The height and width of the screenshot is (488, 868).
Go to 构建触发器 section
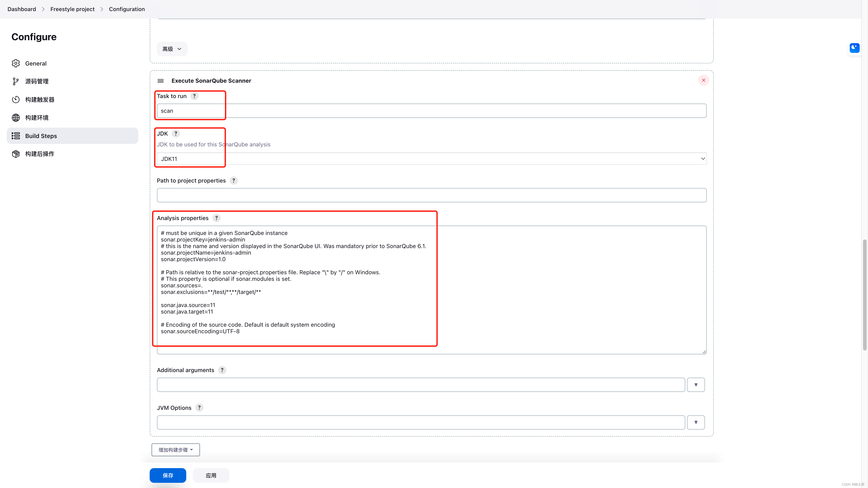tap(72, 99)
